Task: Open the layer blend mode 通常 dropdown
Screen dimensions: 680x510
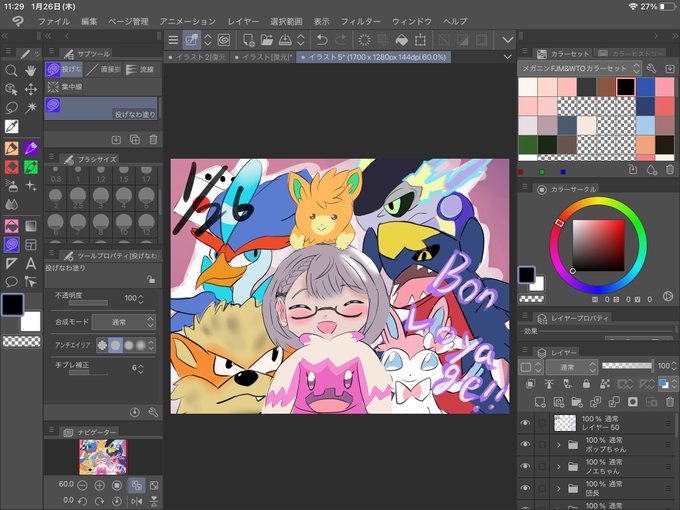Action: point(572,367)
